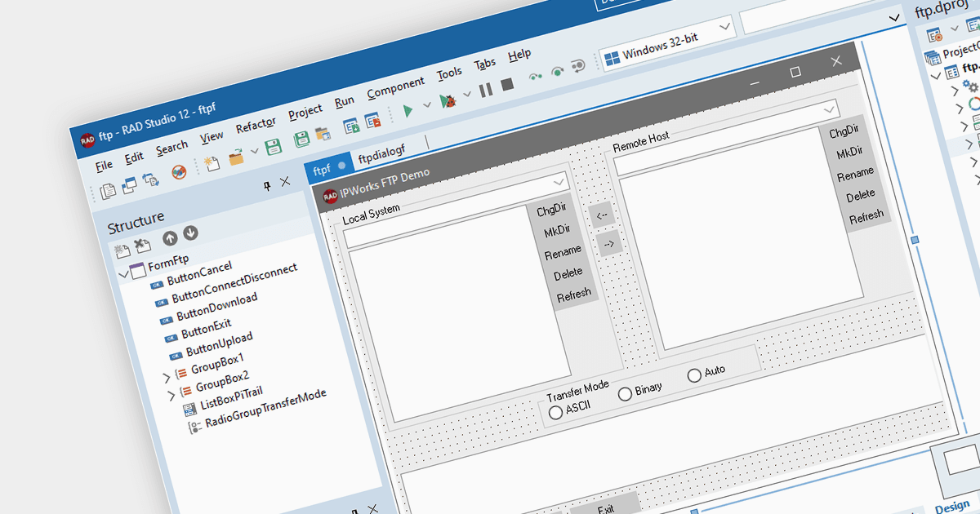Click the View Unit pages icon
The image size is (980, 514).
(x=108, y=193)
